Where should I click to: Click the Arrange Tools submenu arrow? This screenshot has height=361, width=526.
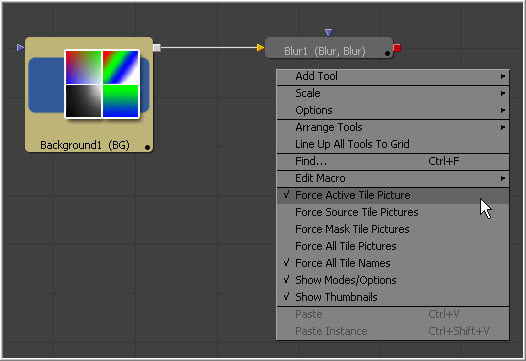pos(503,127)
